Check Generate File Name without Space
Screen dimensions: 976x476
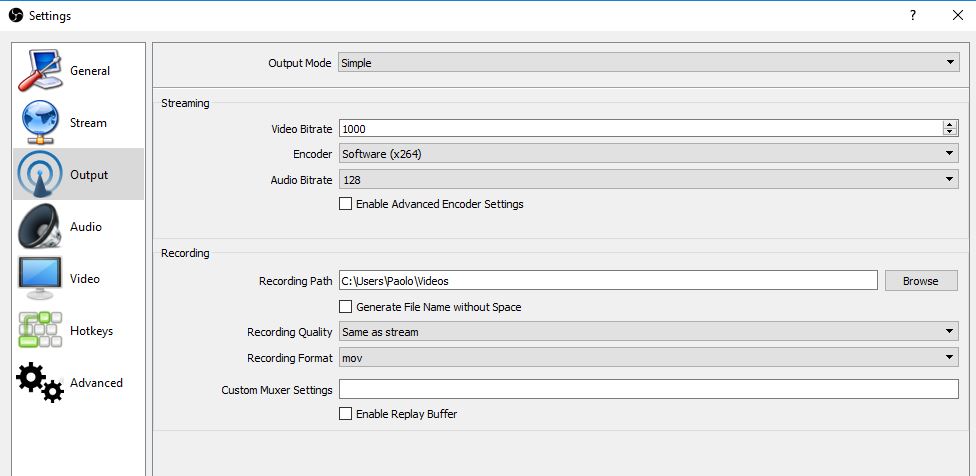coord(345,307)
